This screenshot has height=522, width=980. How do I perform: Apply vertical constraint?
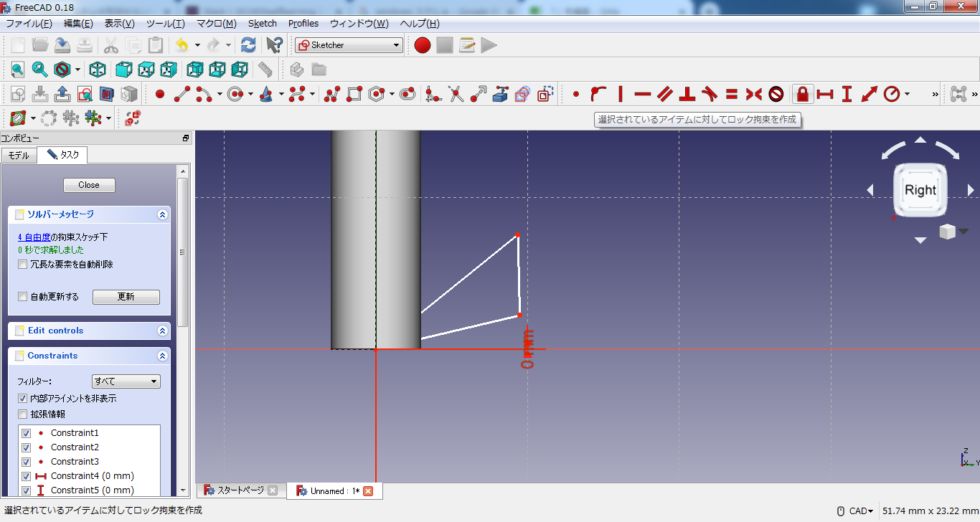621,94
